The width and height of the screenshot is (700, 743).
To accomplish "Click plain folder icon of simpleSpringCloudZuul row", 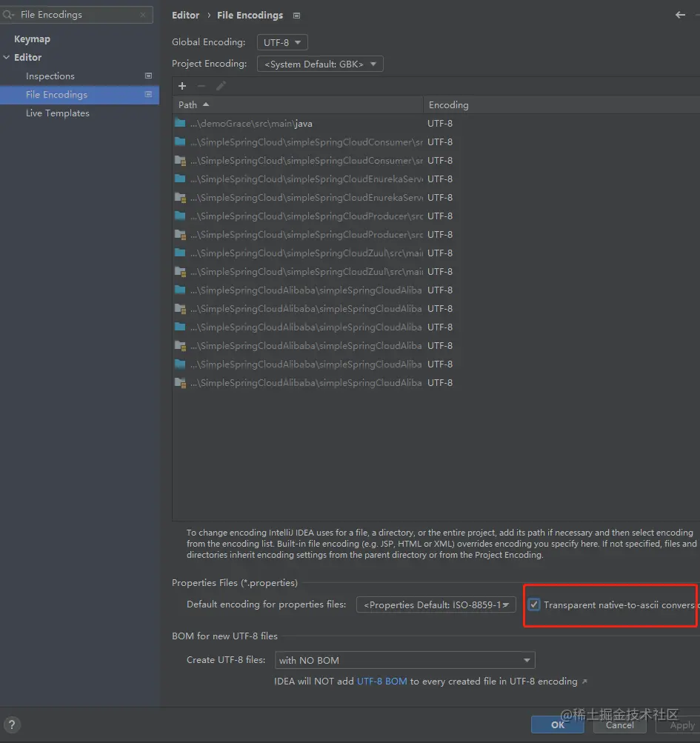I will 180,253.
